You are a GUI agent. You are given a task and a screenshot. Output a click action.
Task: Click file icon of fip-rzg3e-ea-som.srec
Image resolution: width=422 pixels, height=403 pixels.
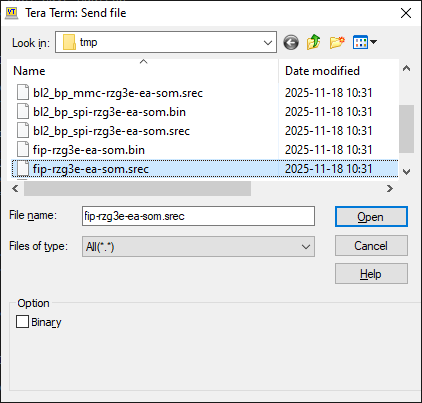click(23, 168)
